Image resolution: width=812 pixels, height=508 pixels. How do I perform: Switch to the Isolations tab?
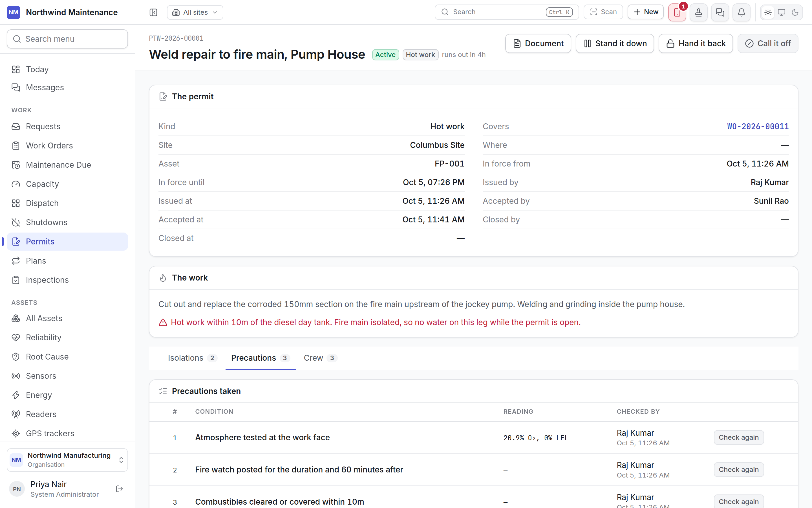(192, 358)
